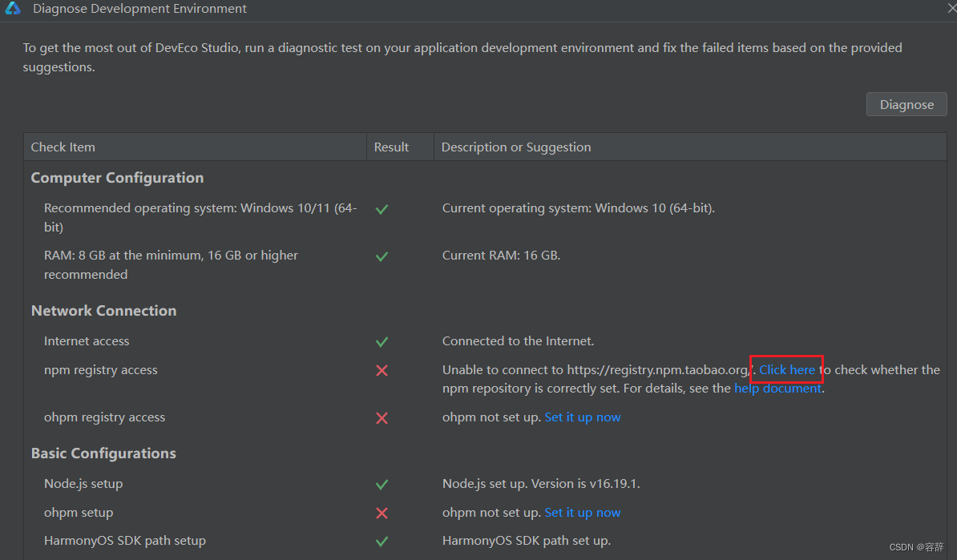Close the Diagnose Development Environment dialog
Image resolution: width=957 pixels, height=560 pixels.
(951, 8)
